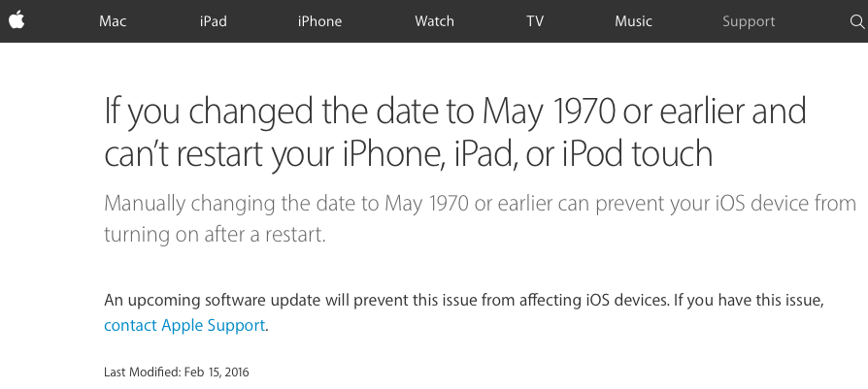Go to the iPad section
868x389 pixels.
(x=213, y=21)
